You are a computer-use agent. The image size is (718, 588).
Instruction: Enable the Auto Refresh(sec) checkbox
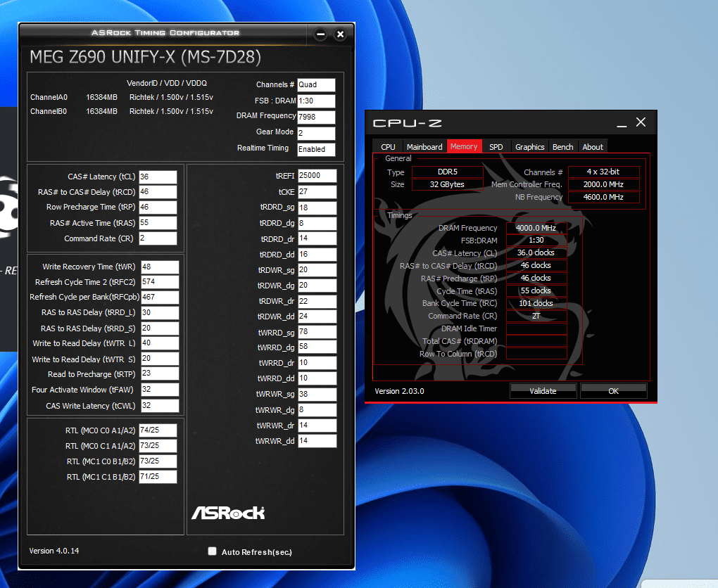212,551
